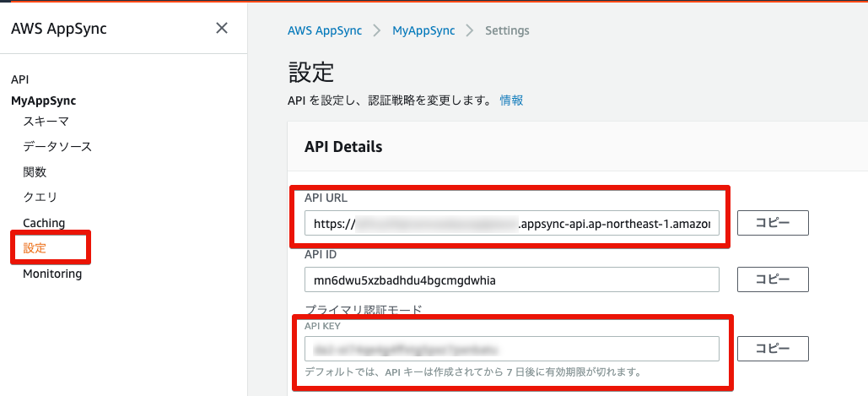Open the 関数 section
The image size is (868, 396).
[35, 171]
